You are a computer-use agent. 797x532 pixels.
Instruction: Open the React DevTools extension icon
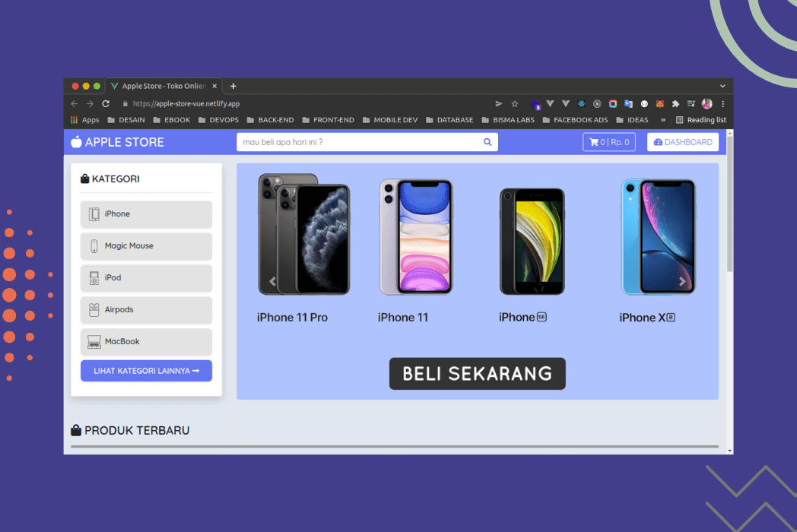click(x=582, y=103)
